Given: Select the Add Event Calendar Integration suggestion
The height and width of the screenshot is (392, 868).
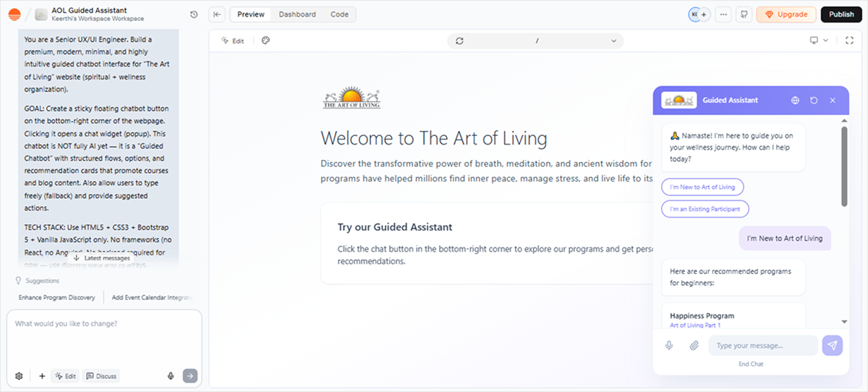Looking at the screenshot, I should point(152,297).
